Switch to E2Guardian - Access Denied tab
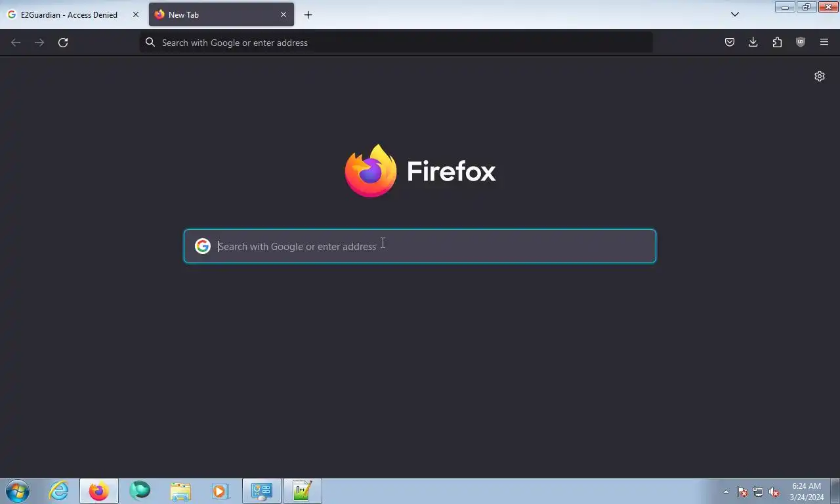This screenshot has width=840, height=504. tap(72, 14)
